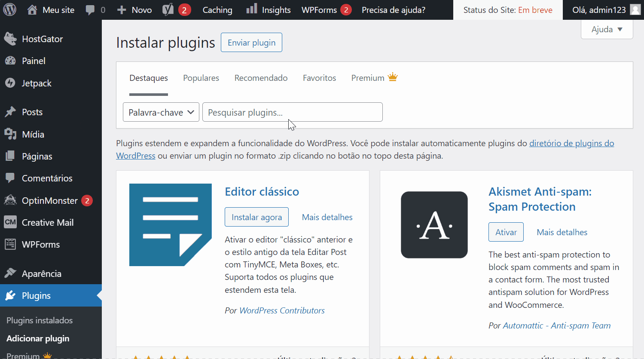Click the Editor clássico plugin title
Viewport: 644px width, 359px height.
point(262,192)
